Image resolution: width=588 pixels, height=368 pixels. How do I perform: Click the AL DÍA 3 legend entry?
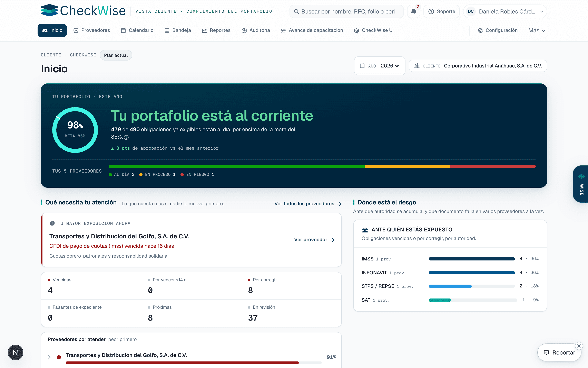pos(121,175)
